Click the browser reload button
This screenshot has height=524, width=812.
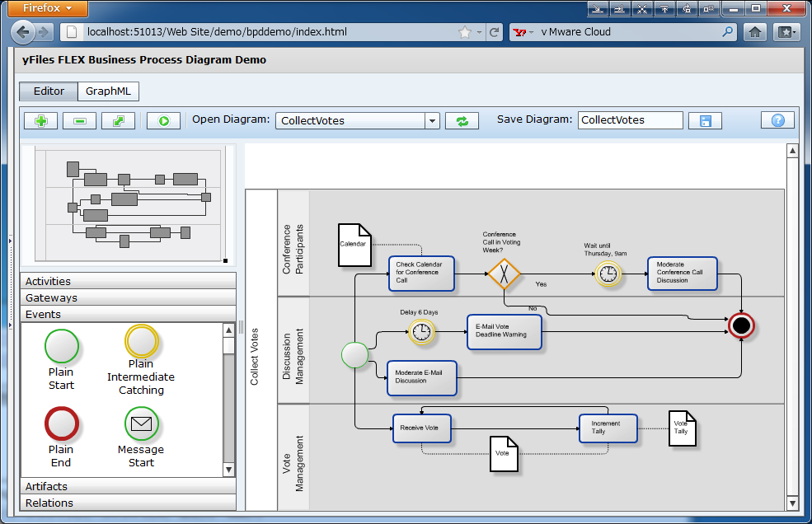coord(494,32)
